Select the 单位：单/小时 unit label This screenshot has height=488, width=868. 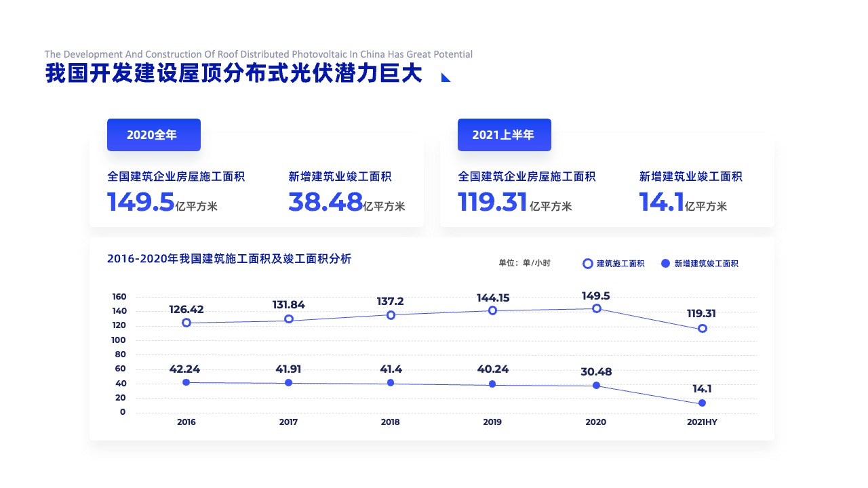(x=525, y=263)
